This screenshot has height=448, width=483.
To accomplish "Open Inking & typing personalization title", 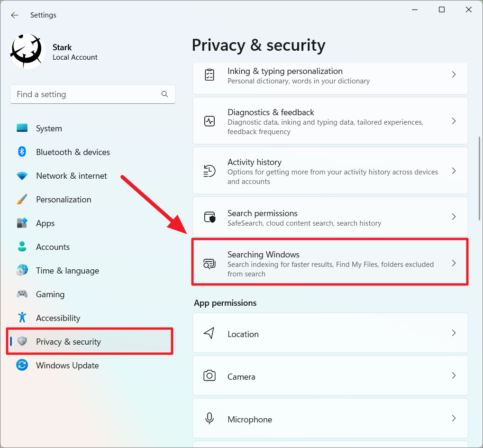I will point(285,71).
